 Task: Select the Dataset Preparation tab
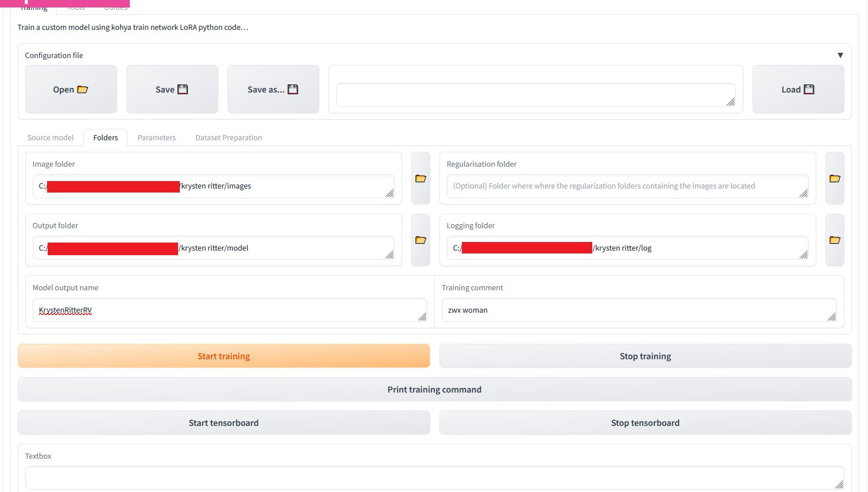(228, 138)
